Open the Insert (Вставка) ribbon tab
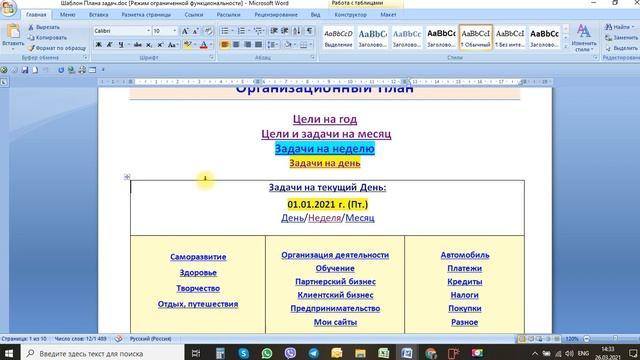 point(98,15)
